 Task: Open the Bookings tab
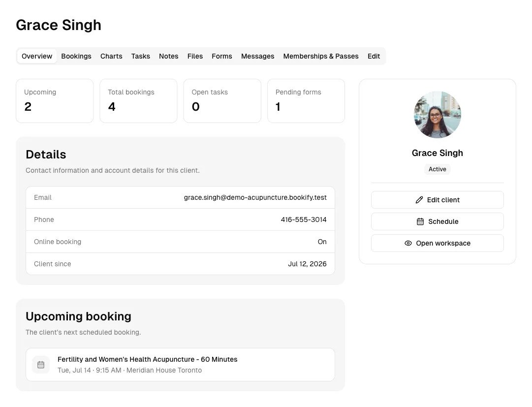point(76,56)
